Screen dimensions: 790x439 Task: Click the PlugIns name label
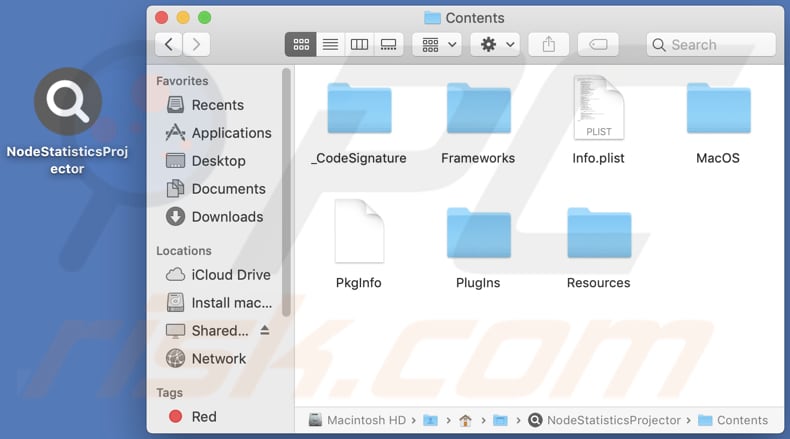[478, 282]
